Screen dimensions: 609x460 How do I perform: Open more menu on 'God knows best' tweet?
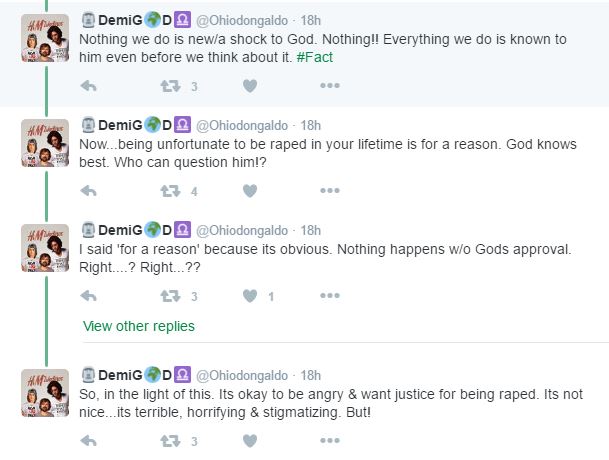pyautogui.click(x=329, y=191)
